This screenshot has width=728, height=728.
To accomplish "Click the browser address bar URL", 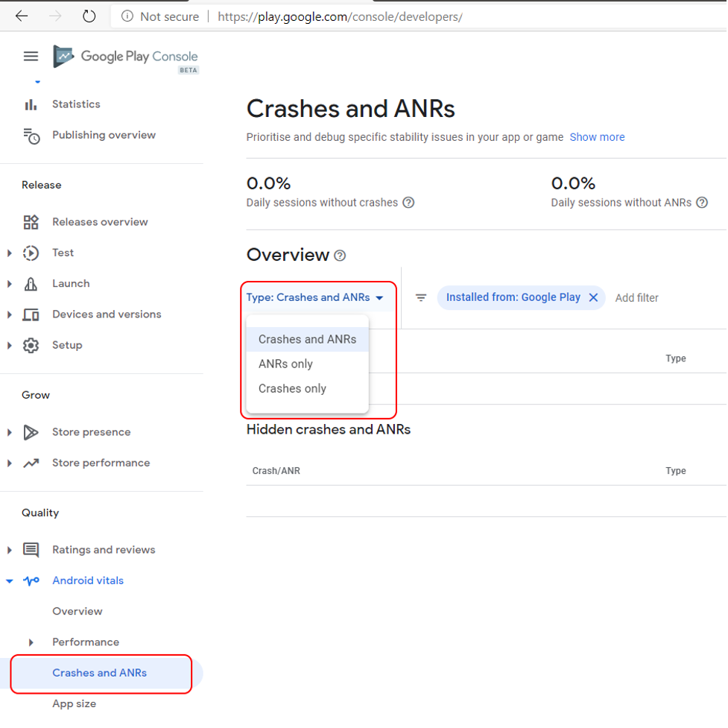I will pyautogui.click(x=340, y=16).
